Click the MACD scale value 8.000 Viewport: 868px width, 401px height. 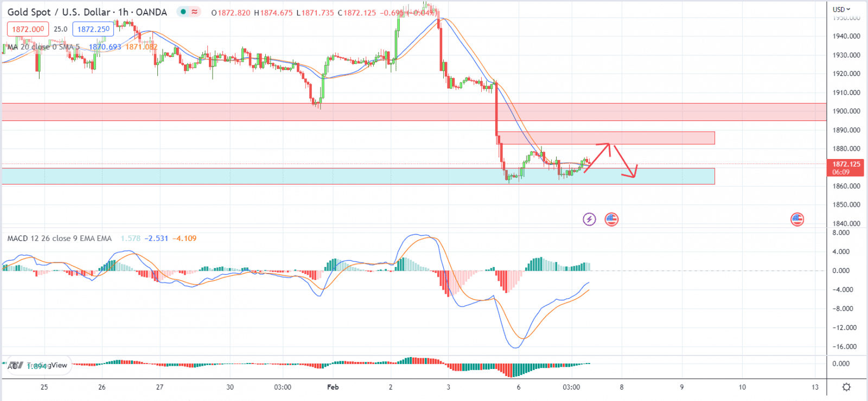[841, 233]
